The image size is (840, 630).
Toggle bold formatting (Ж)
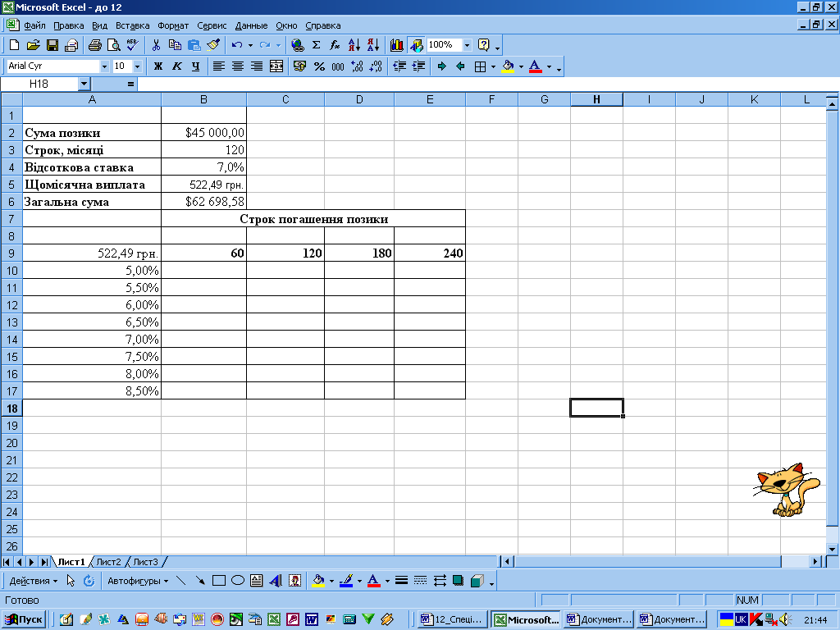(x=158, y=66)
